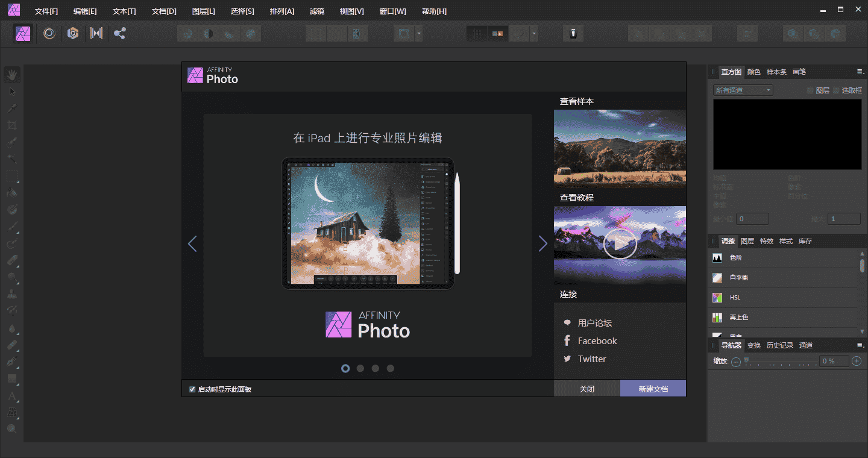Select the Text tool (A icon)
Image resolution: width=868 pixels, height=458 pixels.
11,396
